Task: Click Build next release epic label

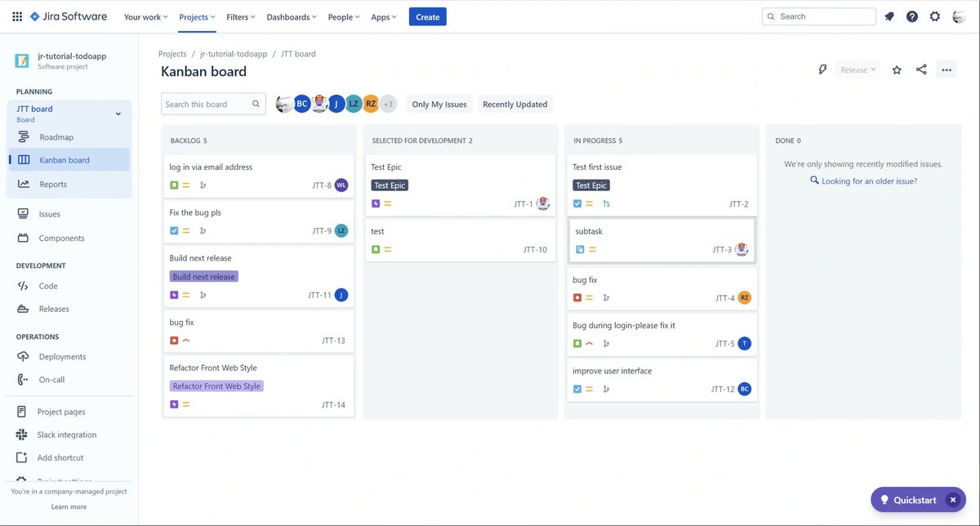Action: click(204, 277)
